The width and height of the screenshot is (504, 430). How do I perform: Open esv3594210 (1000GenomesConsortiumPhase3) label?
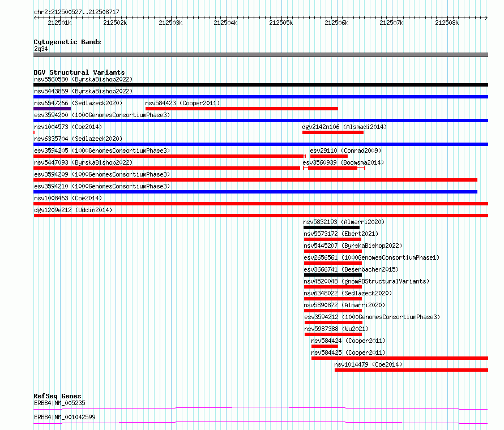tap(102, 186)
